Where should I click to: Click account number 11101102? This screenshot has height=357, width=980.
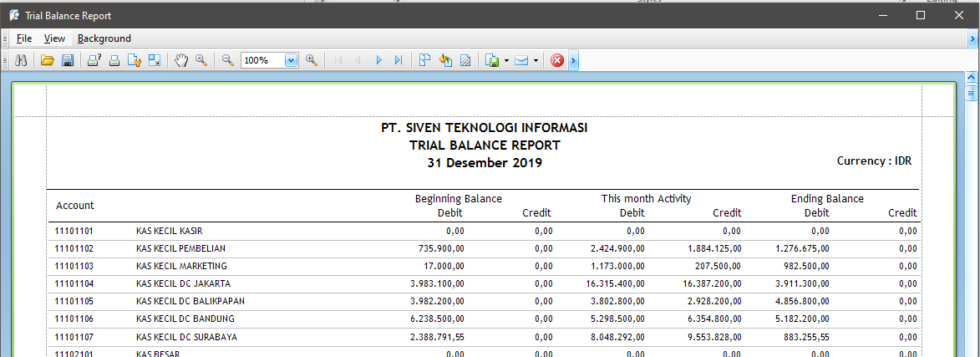tap(74, 248)
